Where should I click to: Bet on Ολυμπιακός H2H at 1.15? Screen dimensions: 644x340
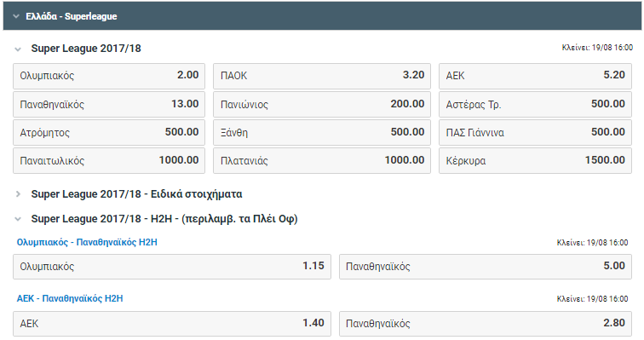coord(172,267)
